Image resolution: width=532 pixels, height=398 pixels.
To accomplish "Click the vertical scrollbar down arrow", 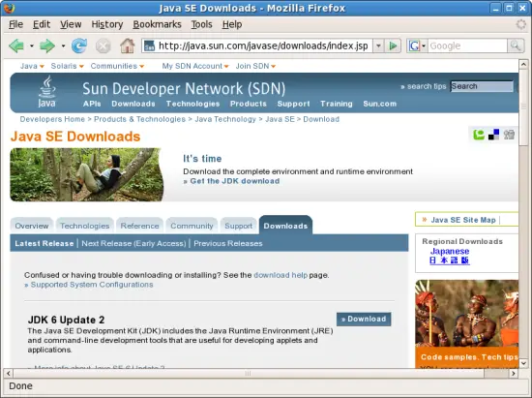I will (523, 363).
